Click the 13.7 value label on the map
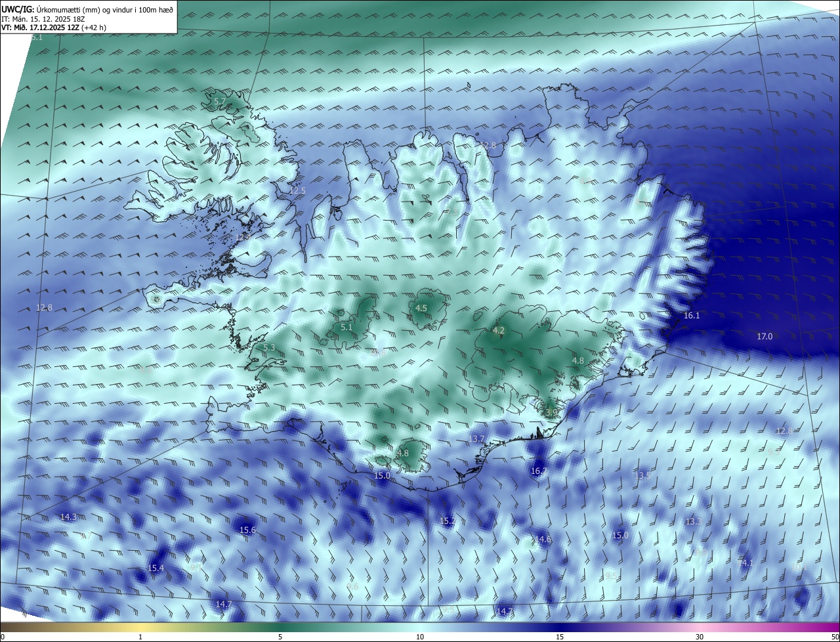 [x=476, y=439]
